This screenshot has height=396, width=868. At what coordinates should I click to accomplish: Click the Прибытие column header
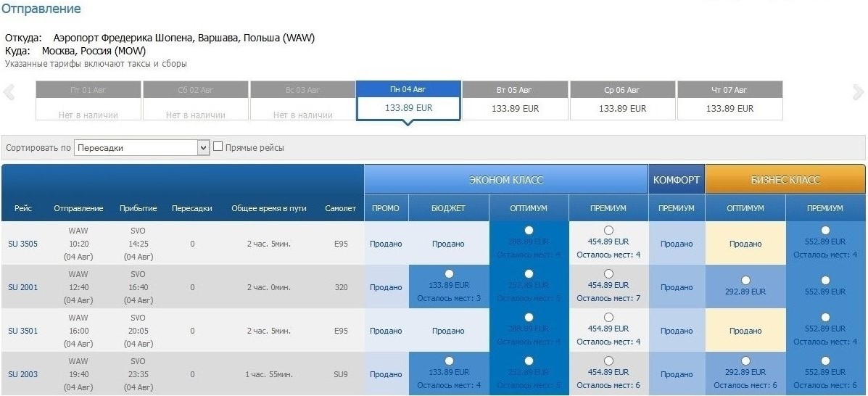tap(139, 209)
